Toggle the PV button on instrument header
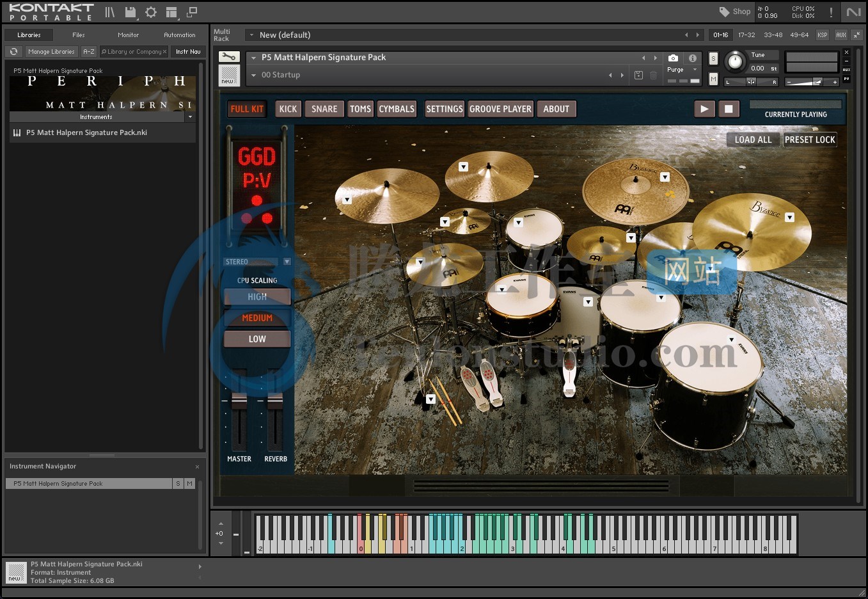This screenshot has width=868, height=599. click(846, 79)
